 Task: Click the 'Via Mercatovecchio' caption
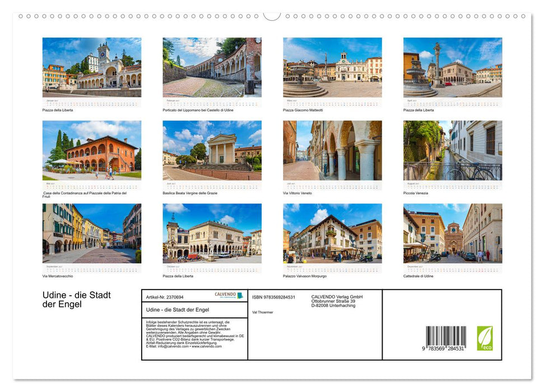pyautogui.click(x=58, y=276)
